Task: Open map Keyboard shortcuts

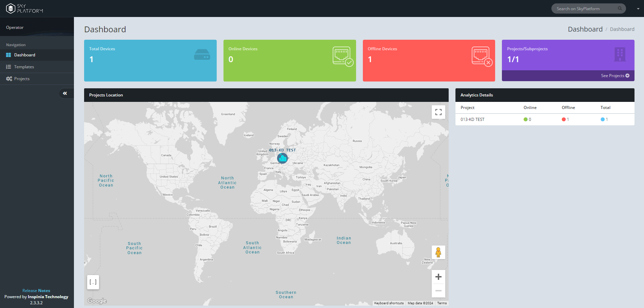Action: click(389, 303)
